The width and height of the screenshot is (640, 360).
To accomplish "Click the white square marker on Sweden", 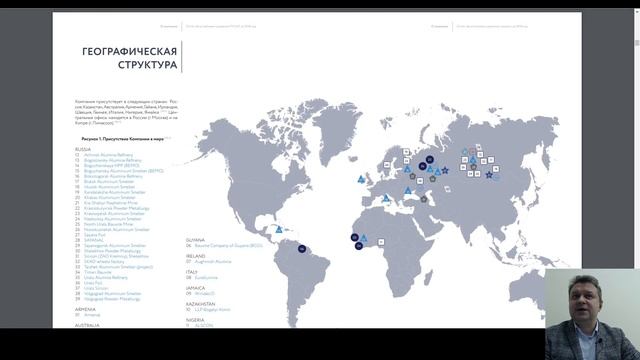I will (x=387, y=165).
